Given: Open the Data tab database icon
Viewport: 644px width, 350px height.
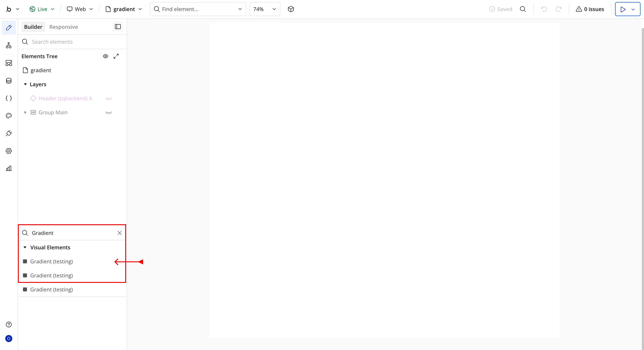Looking at the screenshot, I should [9, 81].
